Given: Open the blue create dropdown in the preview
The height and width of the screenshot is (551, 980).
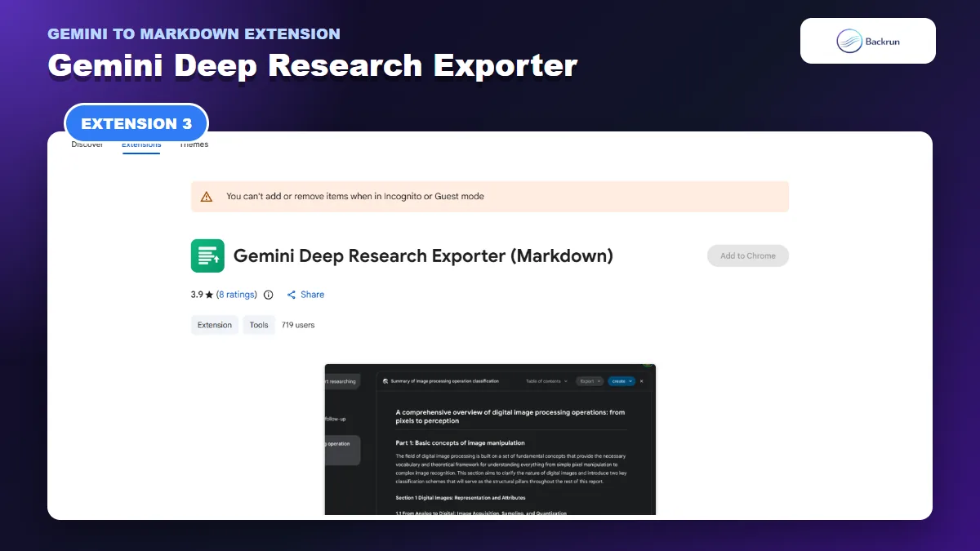Looking at the screenshot, I should pos(621,381).
